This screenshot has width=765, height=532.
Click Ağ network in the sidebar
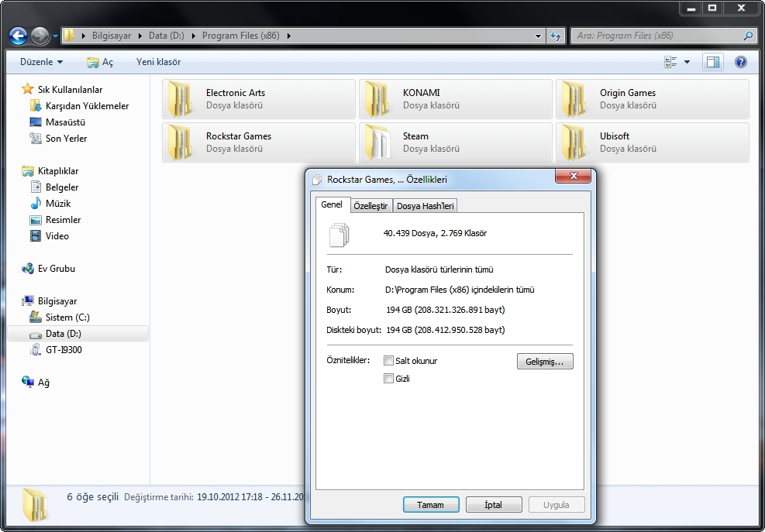coord(44,383)
